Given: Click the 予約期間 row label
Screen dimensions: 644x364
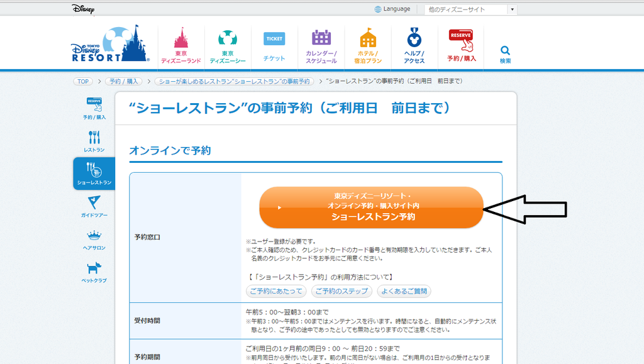Looking at the screenshot, I should pyautogui.click(x=147, y=356).
